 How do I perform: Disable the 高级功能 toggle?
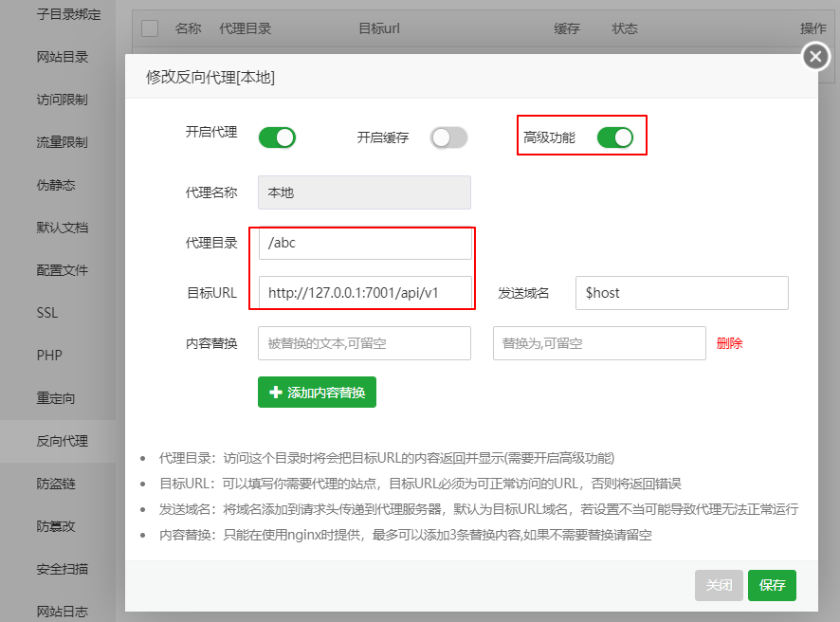tap(615, 136)
